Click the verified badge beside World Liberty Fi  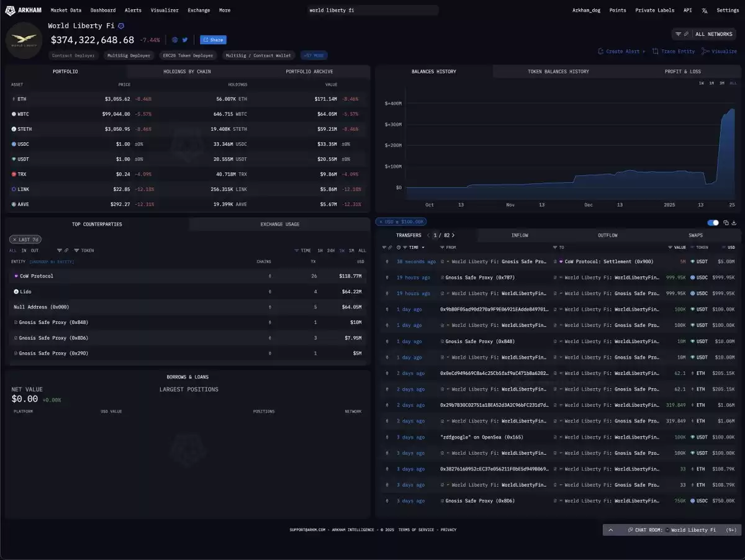[x=121, y=26]
